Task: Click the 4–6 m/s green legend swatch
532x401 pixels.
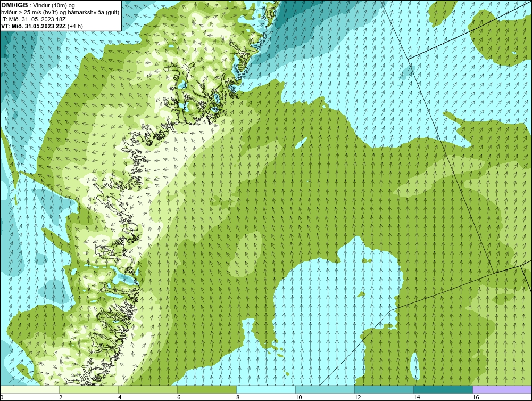Action: tap(147, 389)
